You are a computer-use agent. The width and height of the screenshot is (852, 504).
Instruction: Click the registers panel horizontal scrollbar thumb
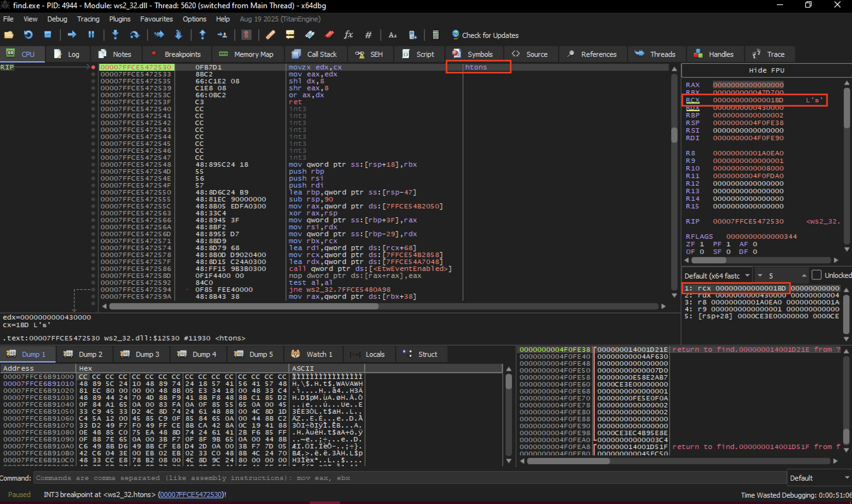pyautogui.click(x=709, y=260)
